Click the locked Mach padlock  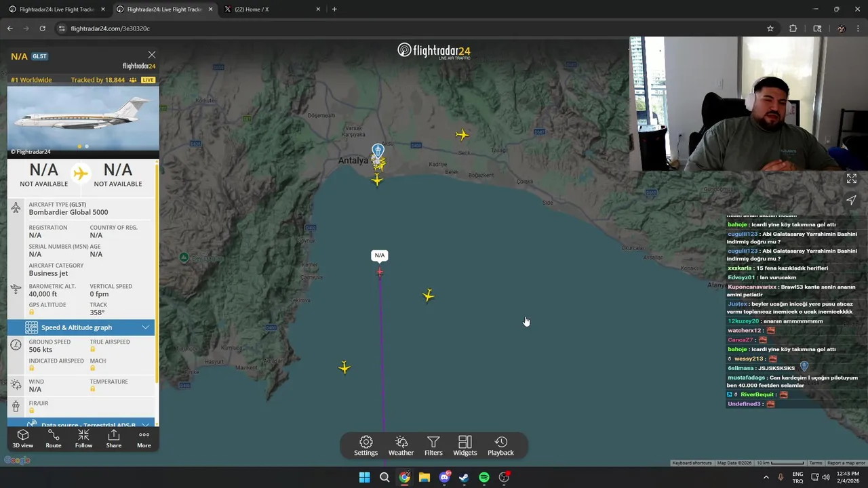(93, 369)
